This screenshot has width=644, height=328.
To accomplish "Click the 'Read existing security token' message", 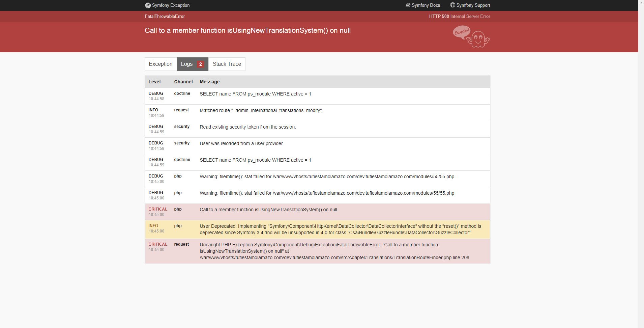I will point(248,127).
